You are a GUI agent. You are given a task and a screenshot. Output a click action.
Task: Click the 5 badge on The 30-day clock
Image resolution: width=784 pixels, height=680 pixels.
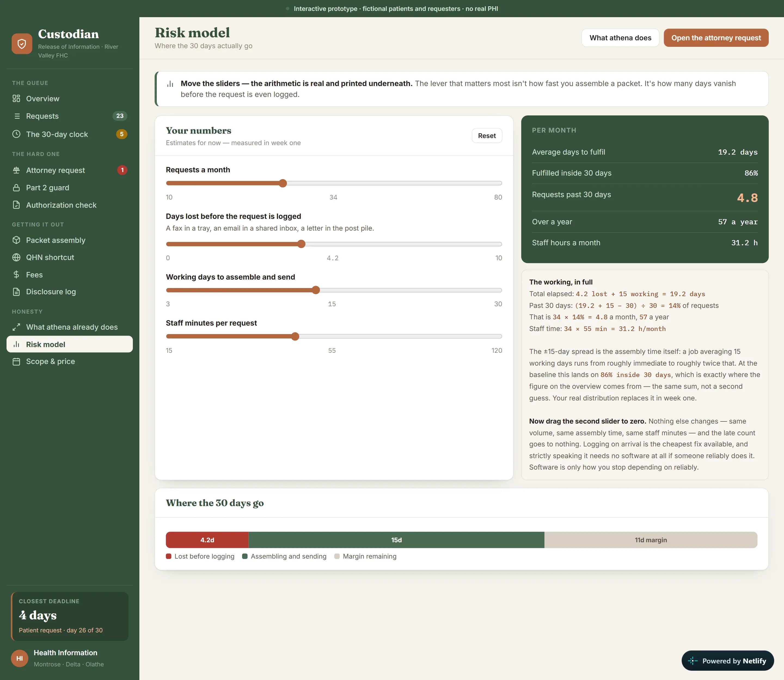click(121, 134)
